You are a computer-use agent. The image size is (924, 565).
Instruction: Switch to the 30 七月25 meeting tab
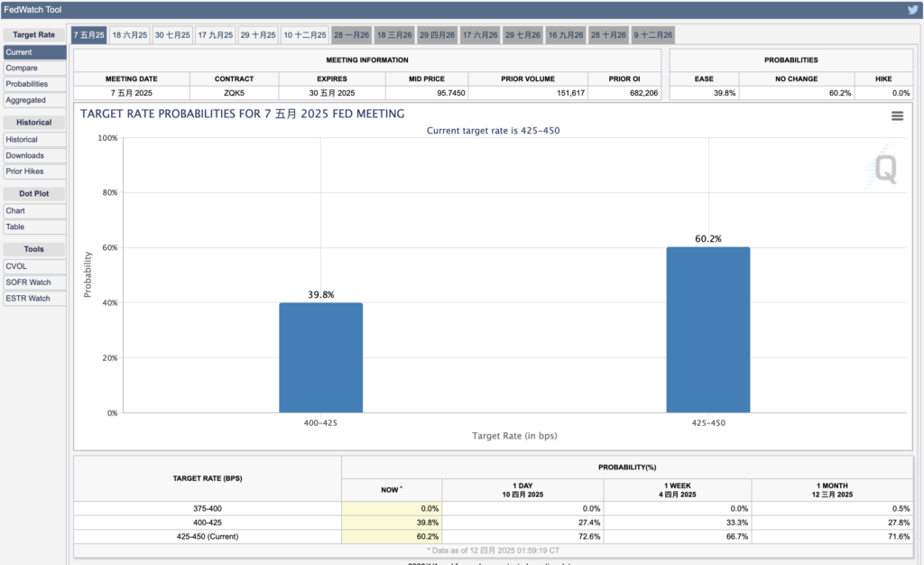click(x=172, y=35)
